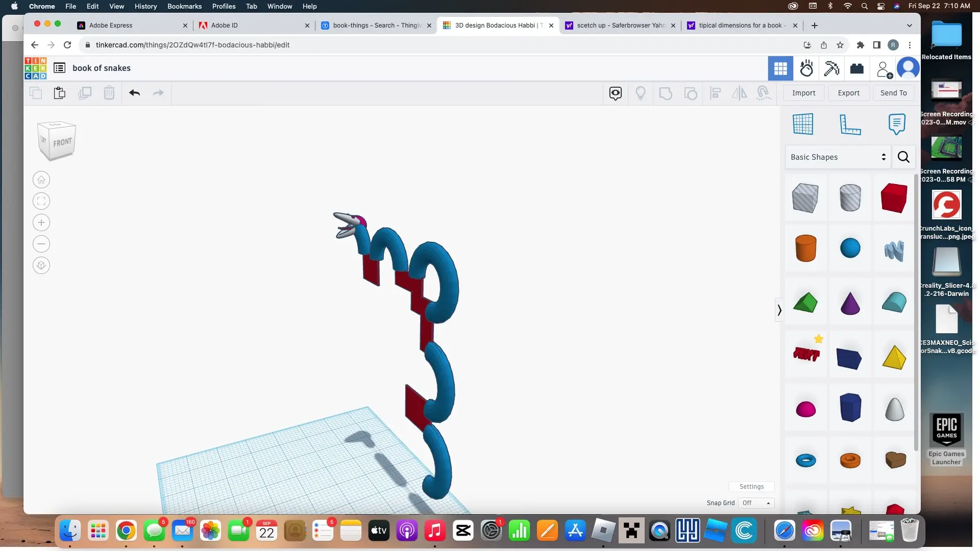Click the Export button
Screen dimensions: 980x551
[x=849, y=93]
